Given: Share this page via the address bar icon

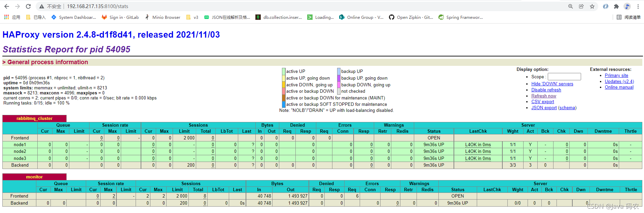Looking at the screenshot, I should click(581, 6).
